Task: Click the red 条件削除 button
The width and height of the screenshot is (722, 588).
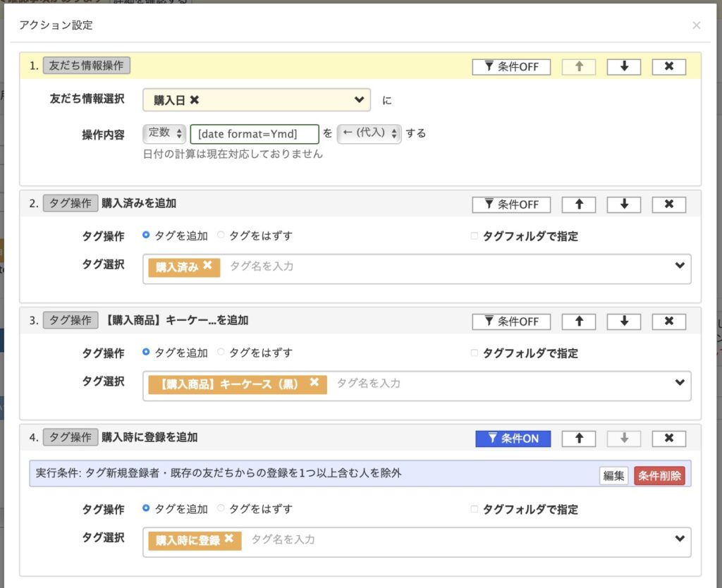Action: (x=659, y=475)
